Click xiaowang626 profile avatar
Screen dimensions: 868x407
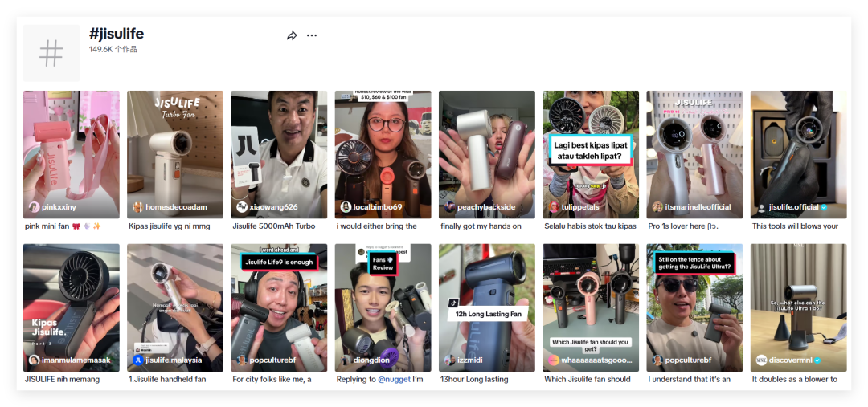[242, 207]
